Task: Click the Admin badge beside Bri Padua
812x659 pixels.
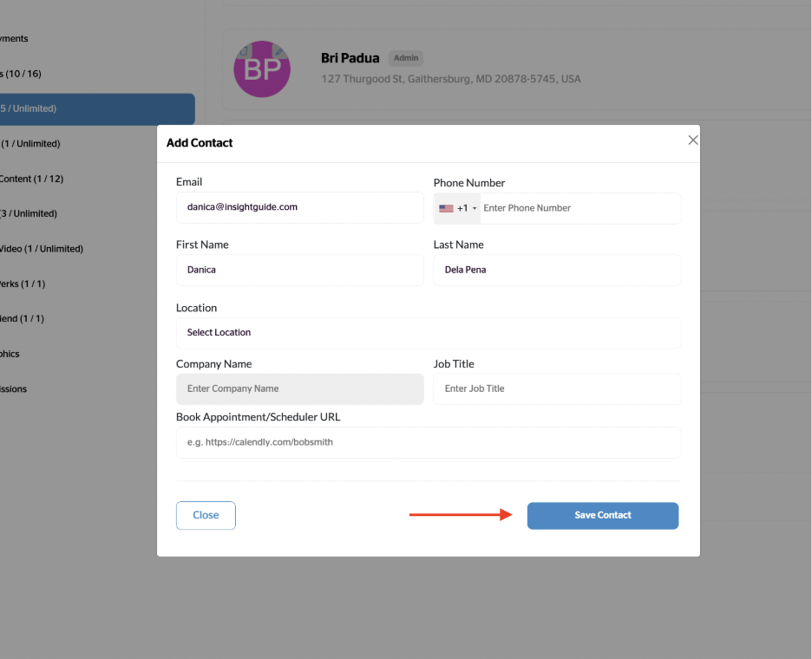Action: (406, 58)
